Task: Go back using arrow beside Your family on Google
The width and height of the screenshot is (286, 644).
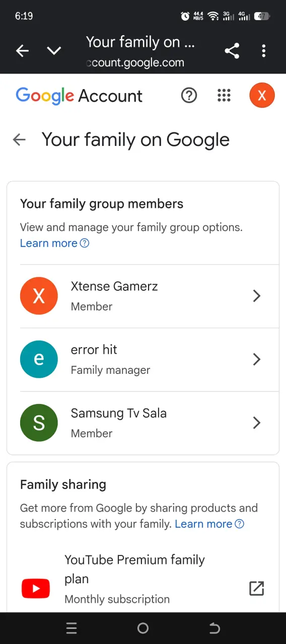Action: click(x=19, y=140)
